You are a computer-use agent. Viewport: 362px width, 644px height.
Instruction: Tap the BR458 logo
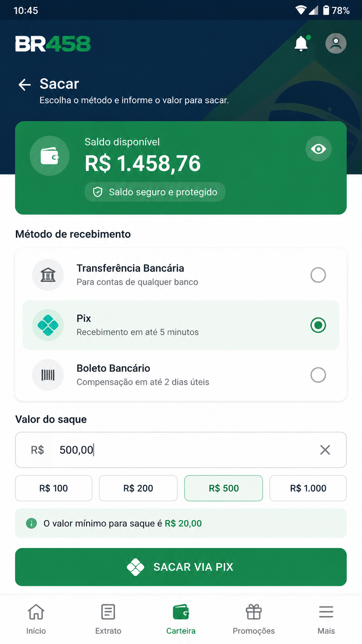pos(53,44)
